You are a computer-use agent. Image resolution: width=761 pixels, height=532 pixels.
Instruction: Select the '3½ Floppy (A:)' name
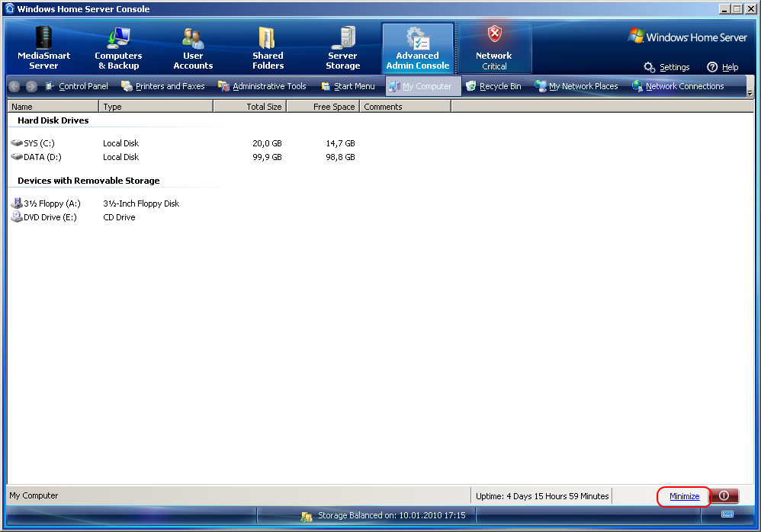(52, 204)
